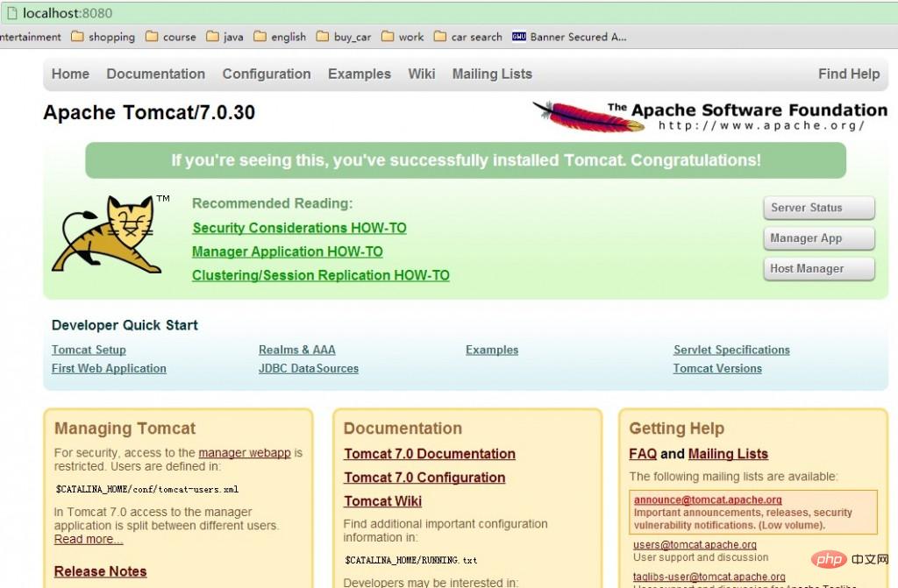Open the work bookmarks folder

tap(403, 37)
